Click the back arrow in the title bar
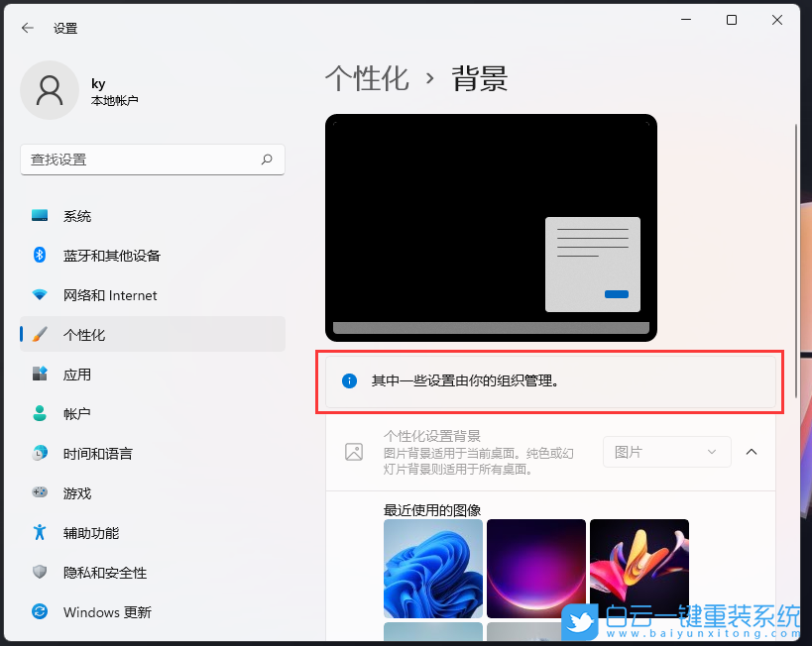The height and width of the screenshot is (646, 812). point(27,28)
